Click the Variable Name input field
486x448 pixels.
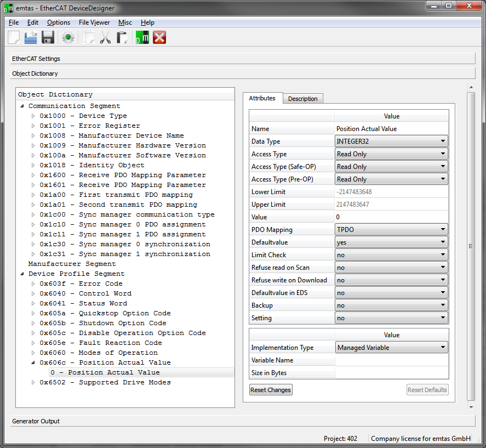click(391, 360)
